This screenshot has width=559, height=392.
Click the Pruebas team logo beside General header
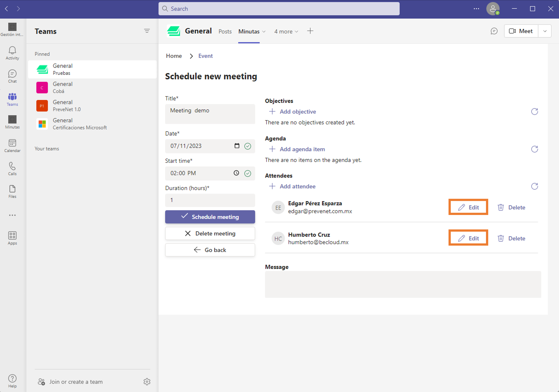click(174, 31)
